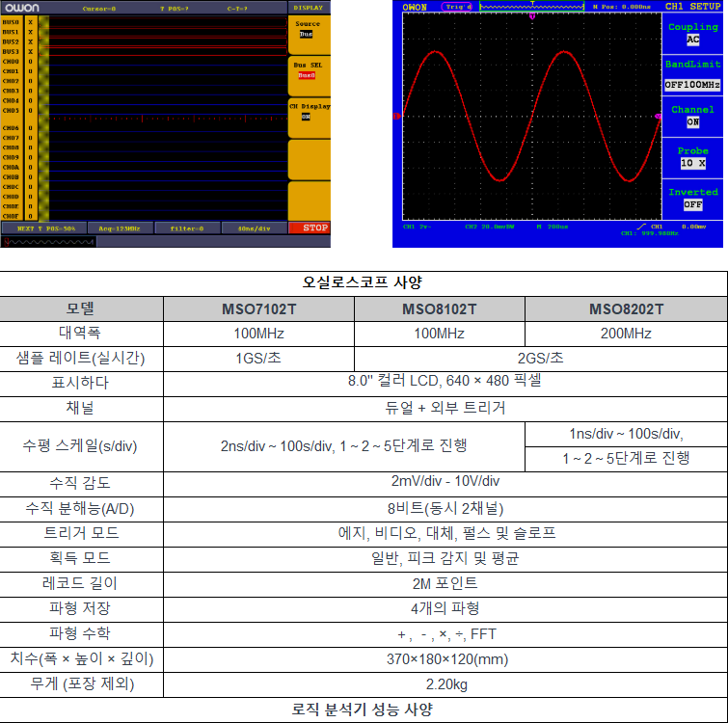The height and width of the screenshot is (723, 728).
Task: Click the 수직 감도 row label
Action: click(x=80, y=483)
